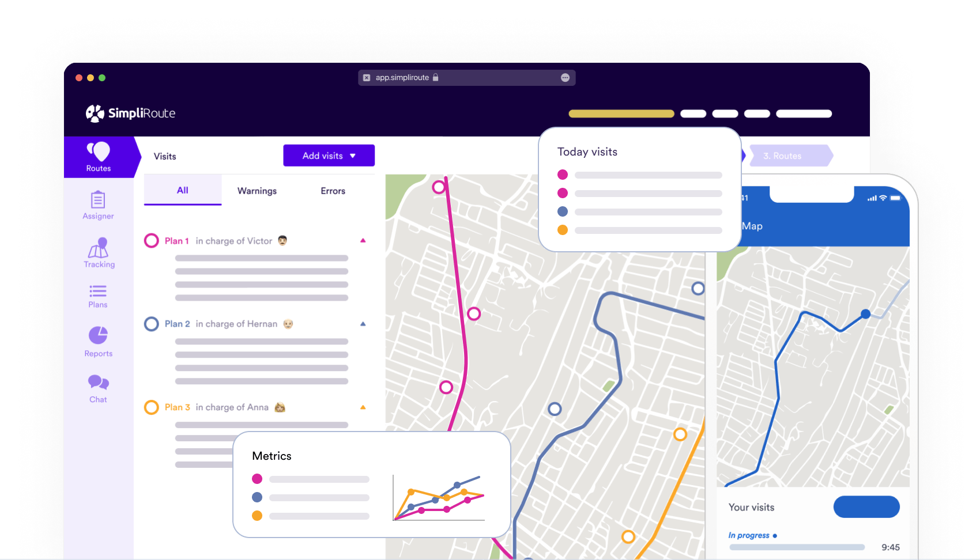Viewport: 980px width, 560px height.
Task: Switch to the All tab
Action: tap(183, 190)
